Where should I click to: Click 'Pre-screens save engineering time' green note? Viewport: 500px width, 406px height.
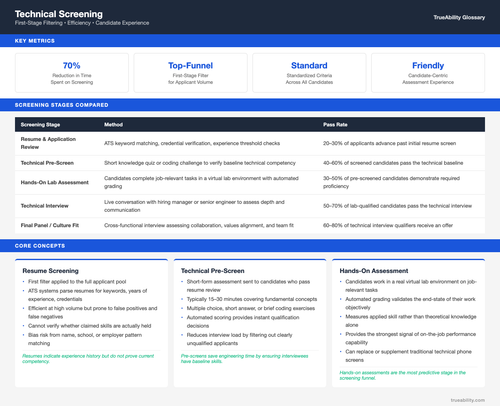click(x=244, y=359)
